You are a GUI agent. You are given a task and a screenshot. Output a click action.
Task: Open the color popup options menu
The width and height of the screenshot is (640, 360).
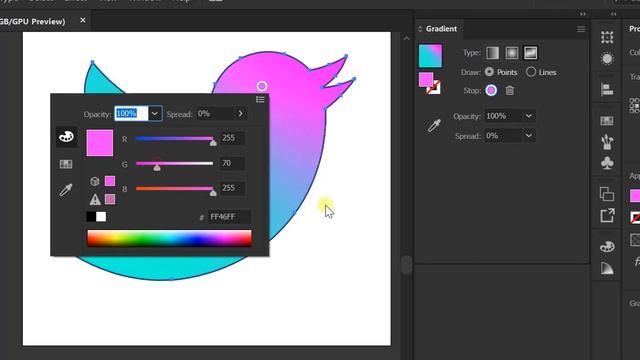pos(260,100)
